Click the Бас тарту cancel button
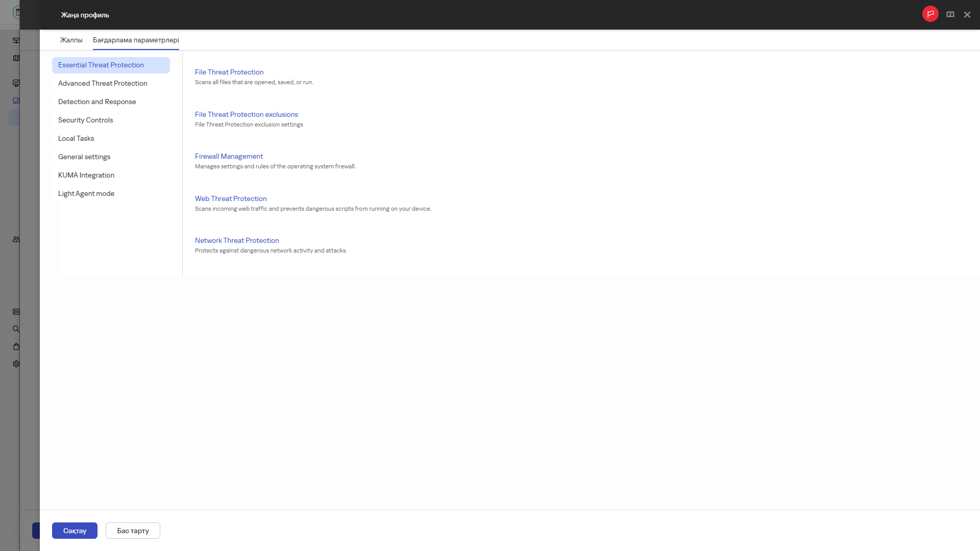This screenshot has height=551, width=980. click(x=133, y=531)
